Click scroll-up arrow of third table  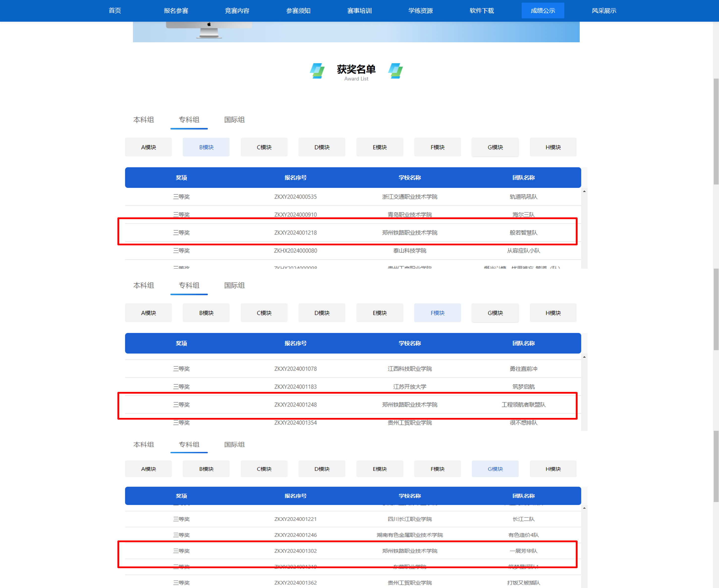pos(584,508)
